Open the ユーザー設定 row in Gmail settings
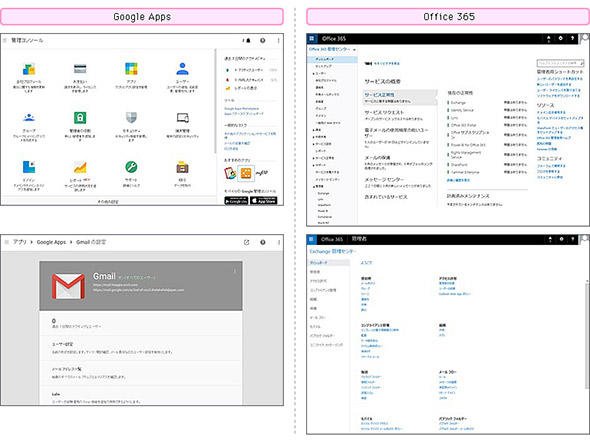Image resolution: width=590 pixels, height=443 pixels. point(140,348)
